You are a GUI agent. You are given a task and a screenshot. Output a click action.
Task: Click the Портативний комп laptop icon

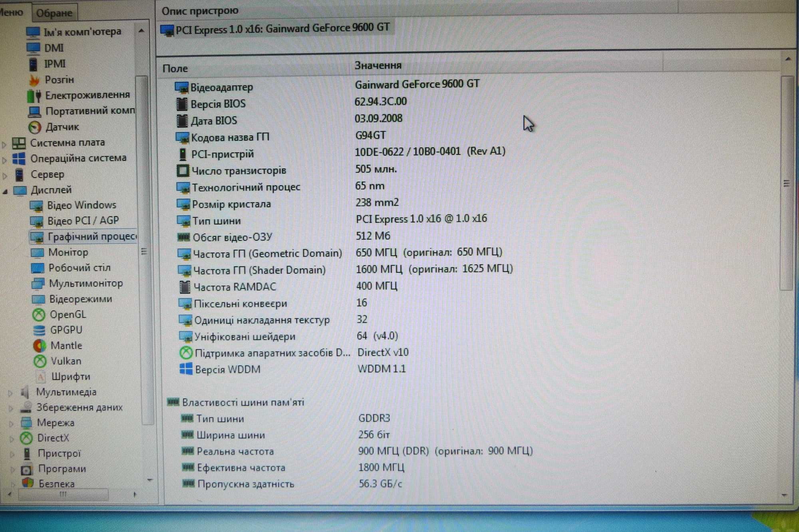tap(35, 111)
